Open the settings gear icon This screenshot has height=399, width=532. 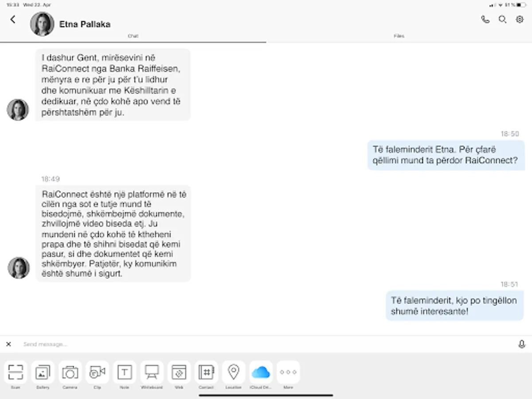pos(520,20)
